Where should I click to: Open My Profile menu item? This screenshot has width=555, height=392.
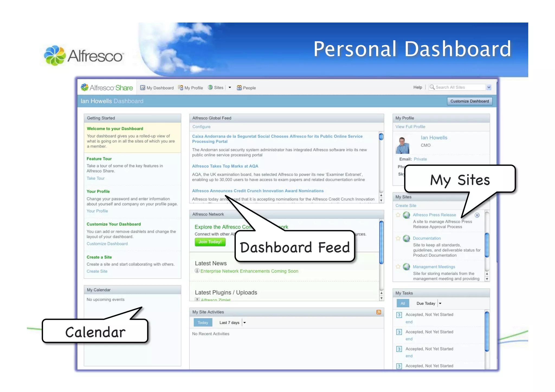(x=193, y=88)
